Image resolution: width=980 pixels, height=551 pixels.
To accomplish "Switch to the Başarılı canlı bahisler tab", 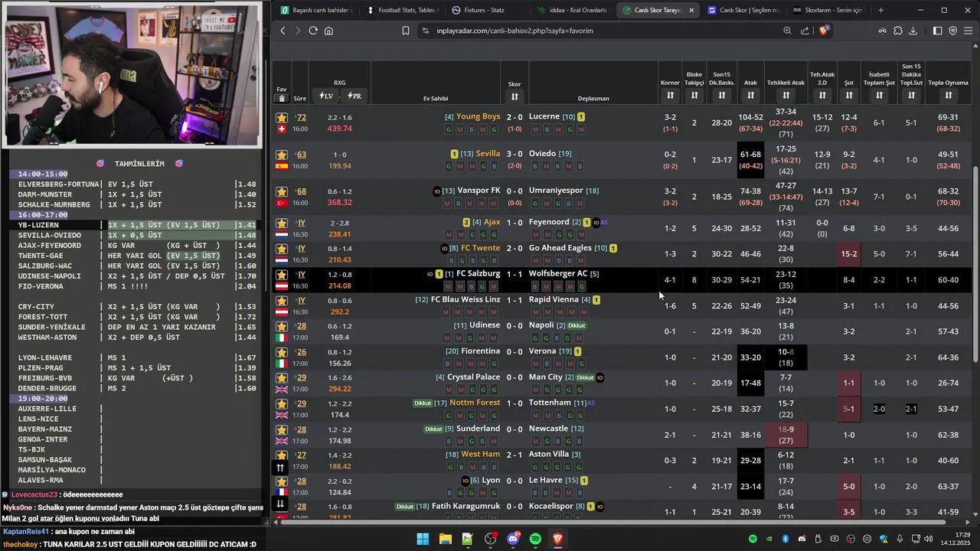I will coord(315,10).
